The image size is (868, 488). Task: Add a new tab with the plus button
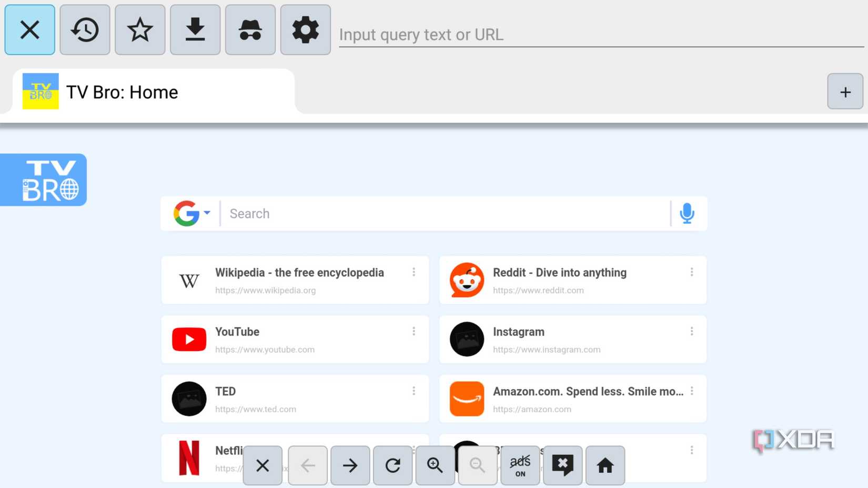(845, 91)
